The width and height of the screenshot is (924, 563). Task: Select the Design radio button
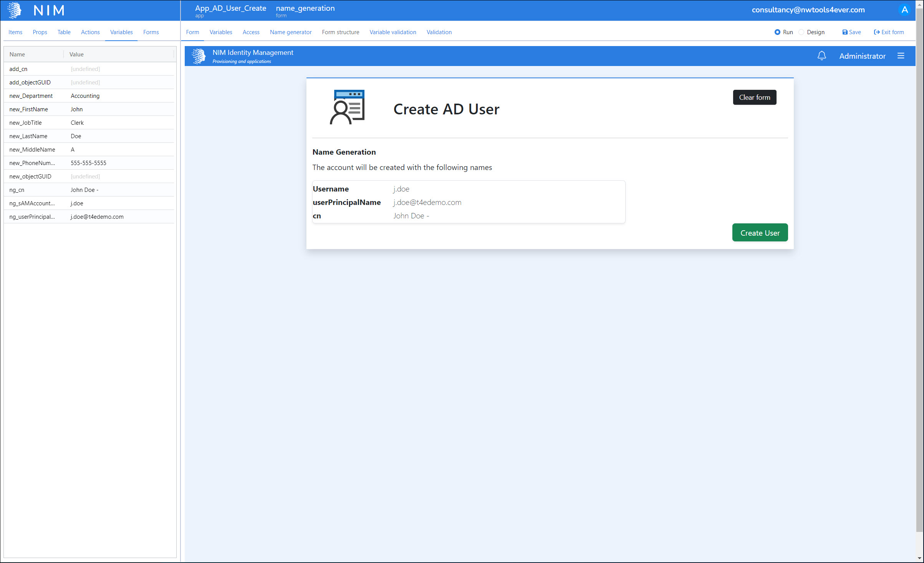(801, 32)
